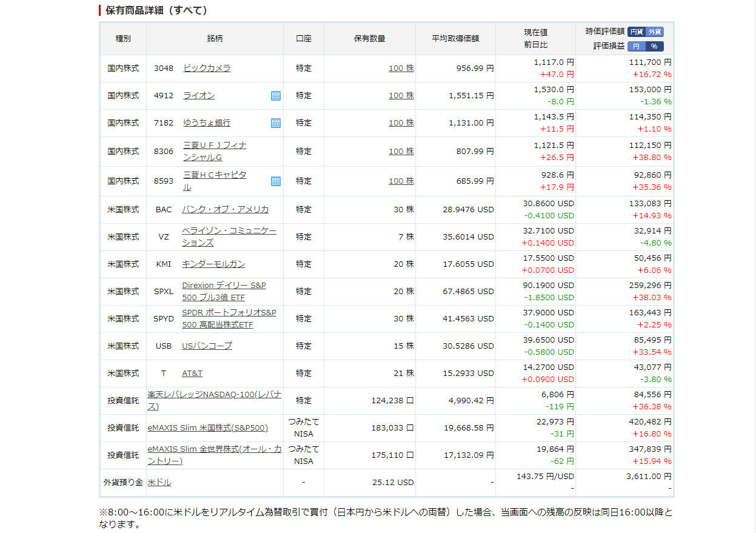Screen dimensions: 756x533
Task: Click the AT&T stock link
Action: pyautogui.click(x=192, y=373)
